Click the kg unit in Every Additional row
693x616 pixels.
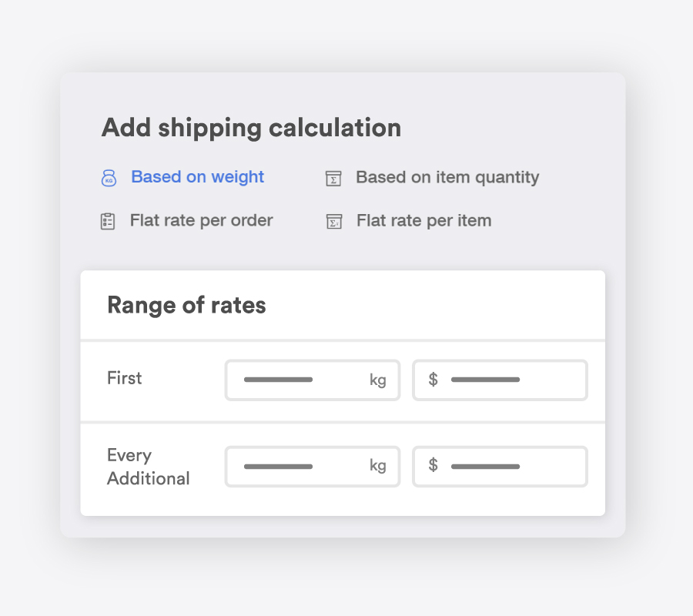378,466
